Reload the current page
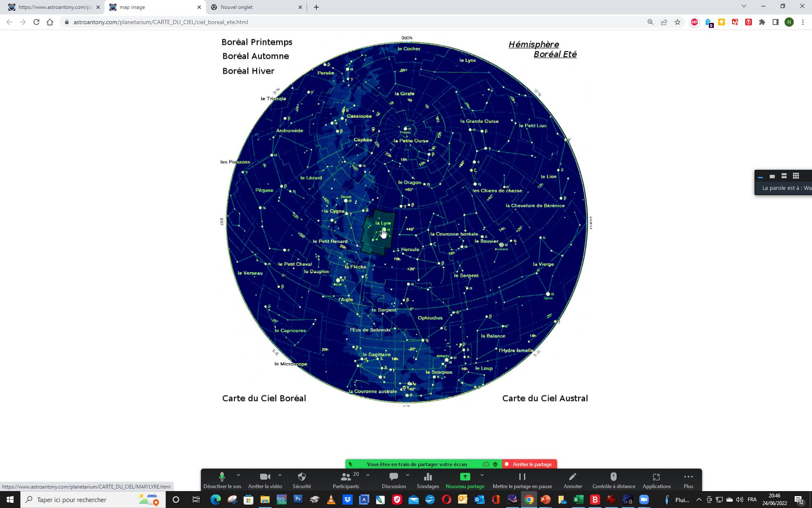 (36, 22)
